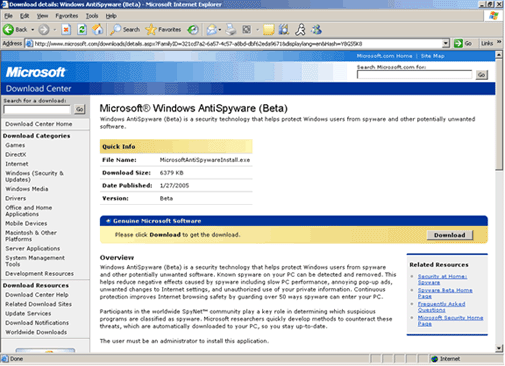Select Server Applications category

(x=33, y=249)
